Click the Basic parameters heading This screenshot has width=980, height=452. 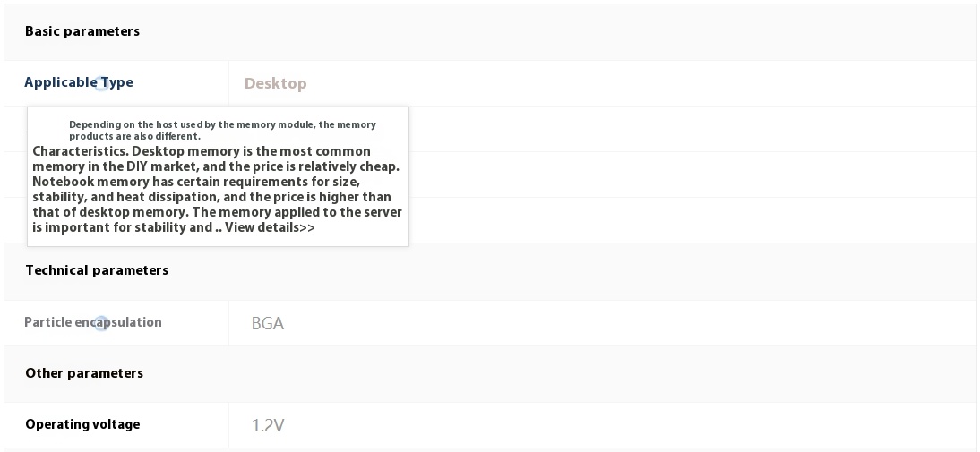(x=82, y=31)
